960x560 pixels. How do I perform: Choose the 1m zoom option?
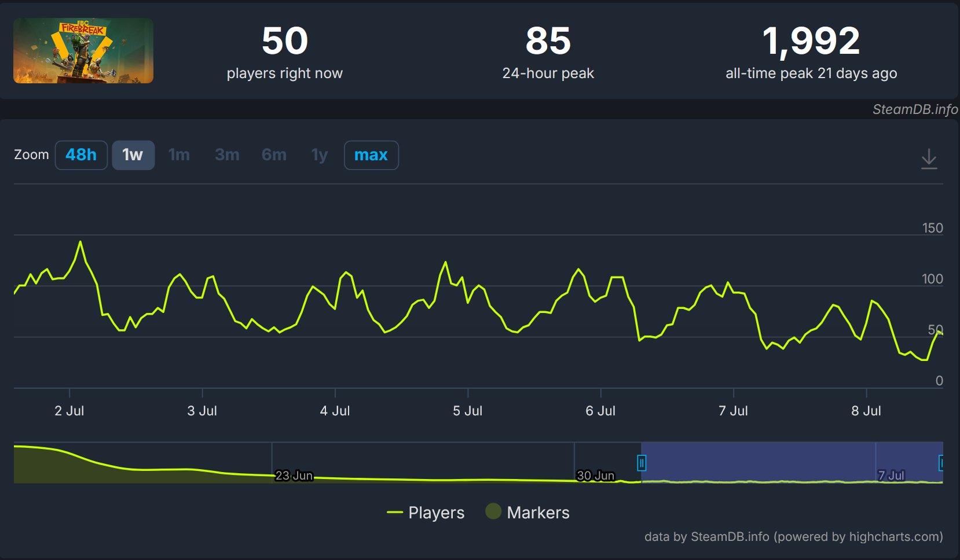tap(179, 155)
